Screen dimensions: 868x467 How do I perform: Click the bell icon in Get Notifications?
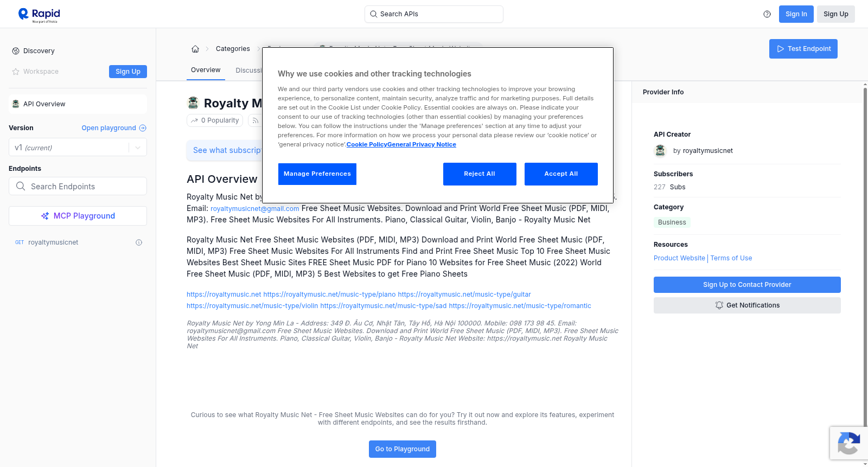719,305
